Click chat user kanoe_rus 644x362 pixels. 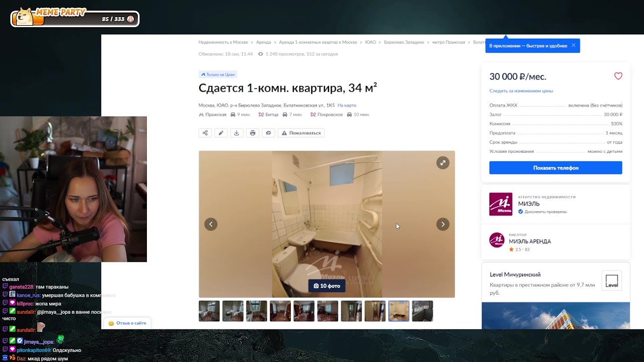tap(28, 295)
